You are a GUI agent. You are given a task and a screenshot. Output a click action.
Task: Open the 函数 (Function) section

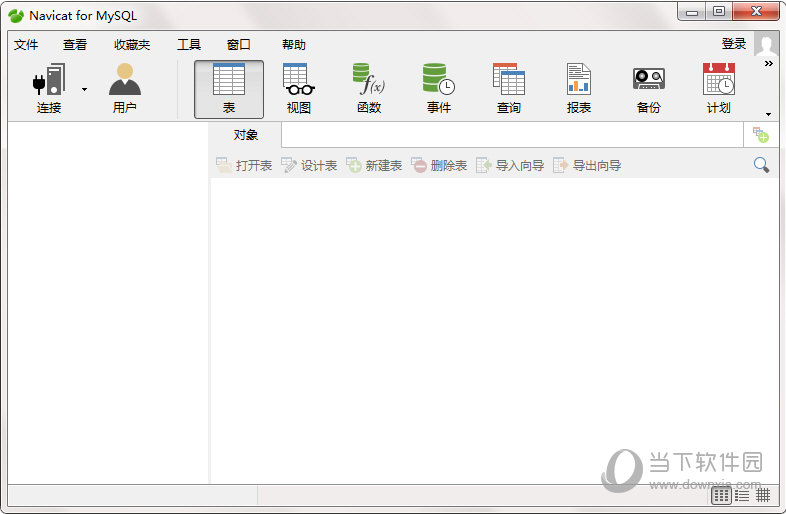click(x=369, y=88)
